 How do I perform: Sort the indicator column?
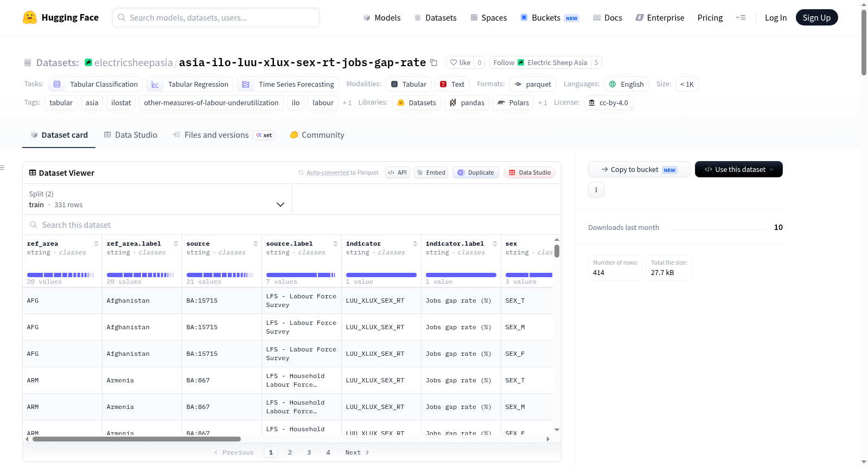tap(415, 244)
